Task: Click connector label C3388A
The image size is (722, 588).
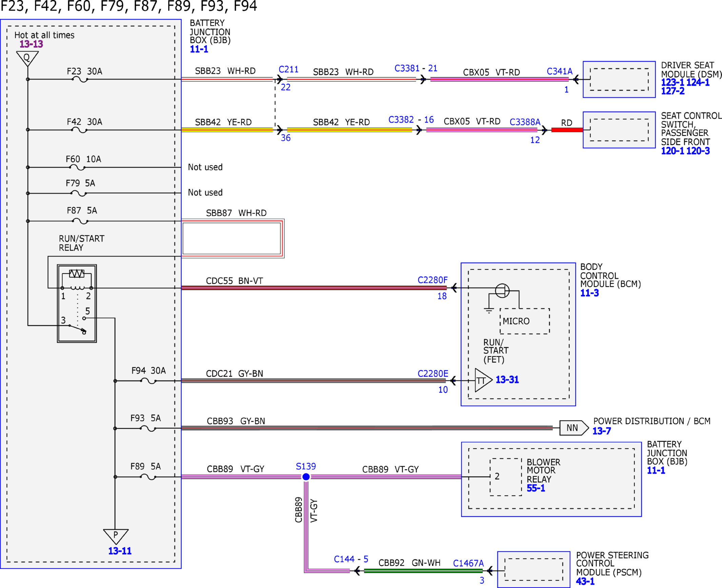Action: coord(525,122)
